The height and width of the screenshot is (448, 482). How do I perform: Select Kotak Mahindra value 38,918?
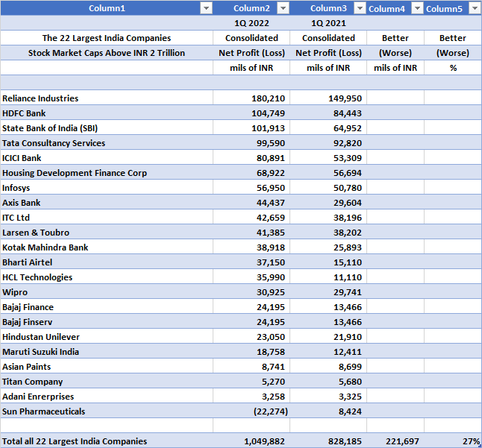click(251, 247)
